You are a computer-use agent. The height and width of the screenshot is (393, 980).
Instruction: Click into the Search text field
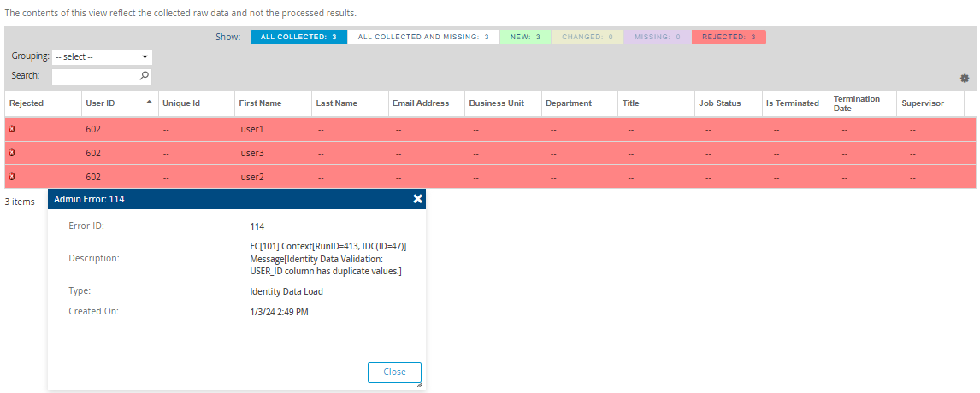point(94,76)
